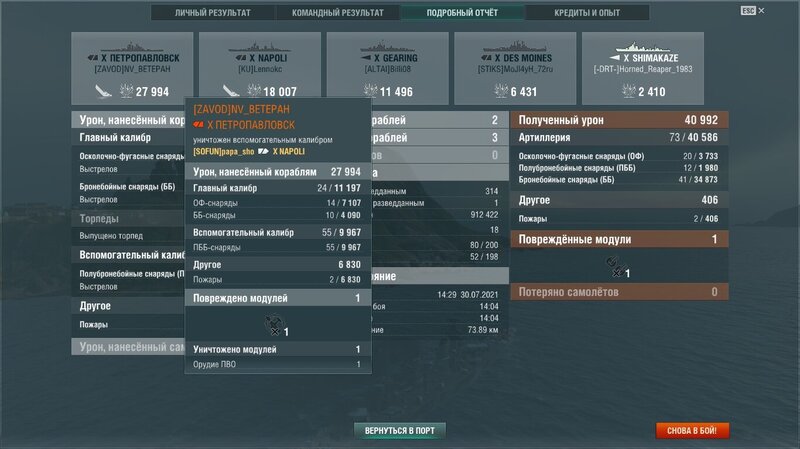Screen dimensions: 800x449
Task: Click the 73.89 км distance value
Action: pos(483,330)
